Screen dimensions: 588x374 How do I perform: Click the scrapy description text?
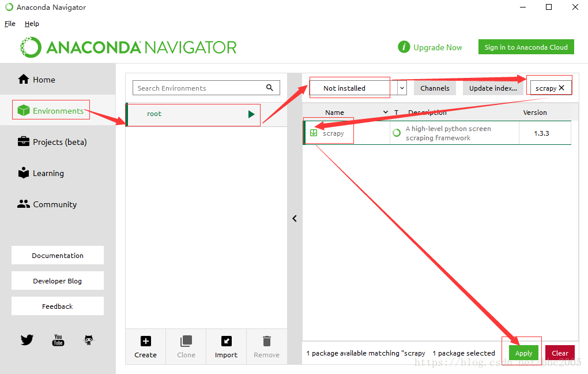pyautogui.click(x=448, y=133)
